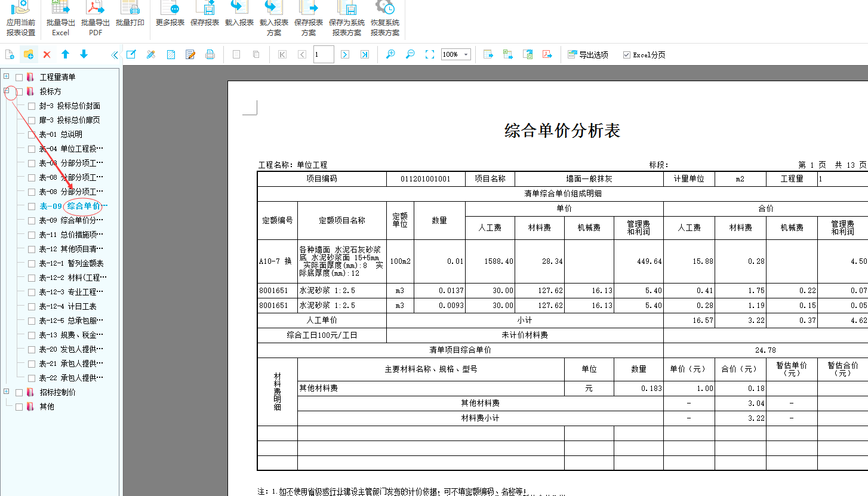Image resolution: width=868 pixels, height=496 pixels.
Task: Check the 其他 checkbox
Action: [x=19, y=406]
